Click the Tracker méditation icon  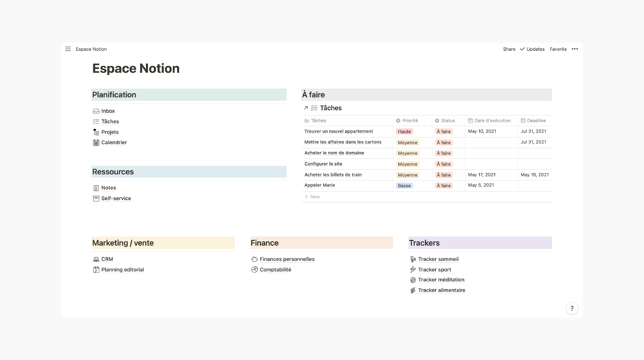413,280
